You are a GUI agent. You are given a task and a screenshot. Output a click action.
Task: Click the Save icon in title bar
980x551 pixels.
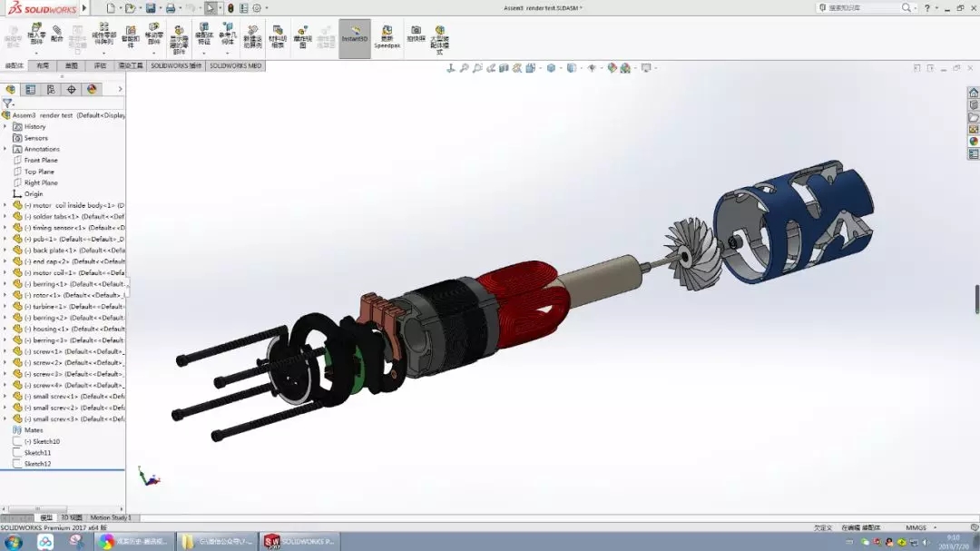pyautogui.click(x=151, y=8)
